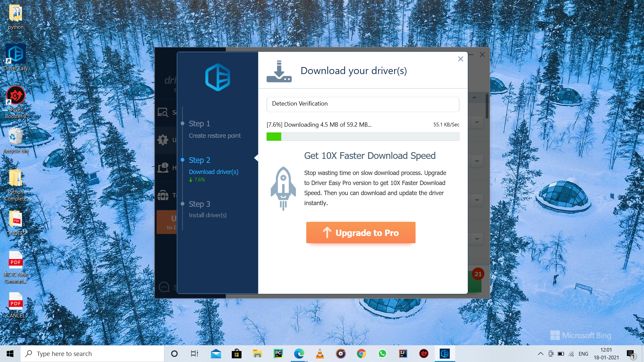Expand the fourth driver row dropdown arrow

477,239
